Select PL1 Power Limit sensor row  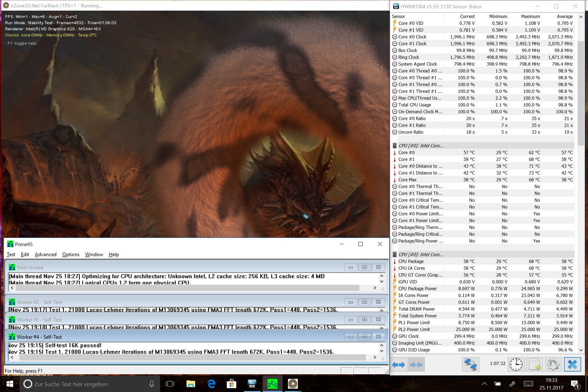[483, 323]
